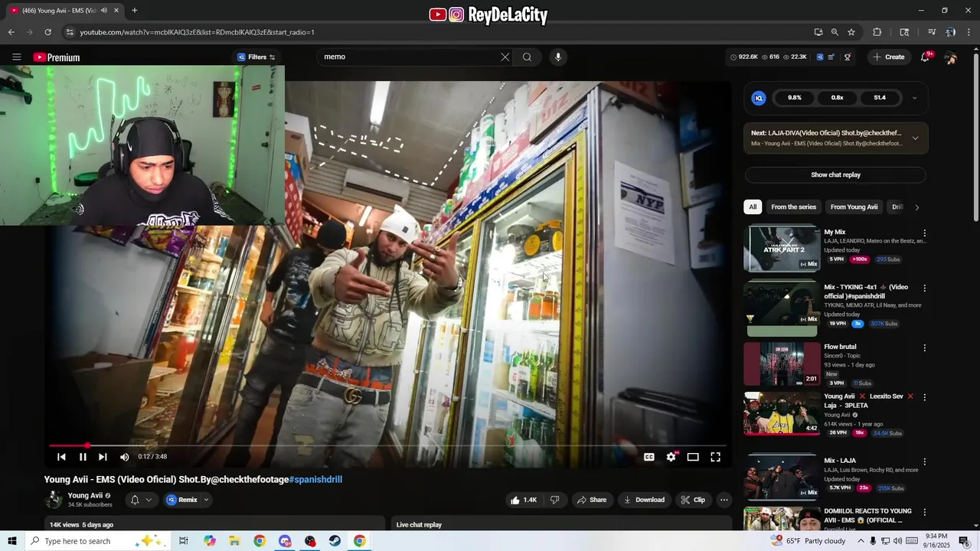
Task: Create a Clip of the video
Action: coord(693,500)
